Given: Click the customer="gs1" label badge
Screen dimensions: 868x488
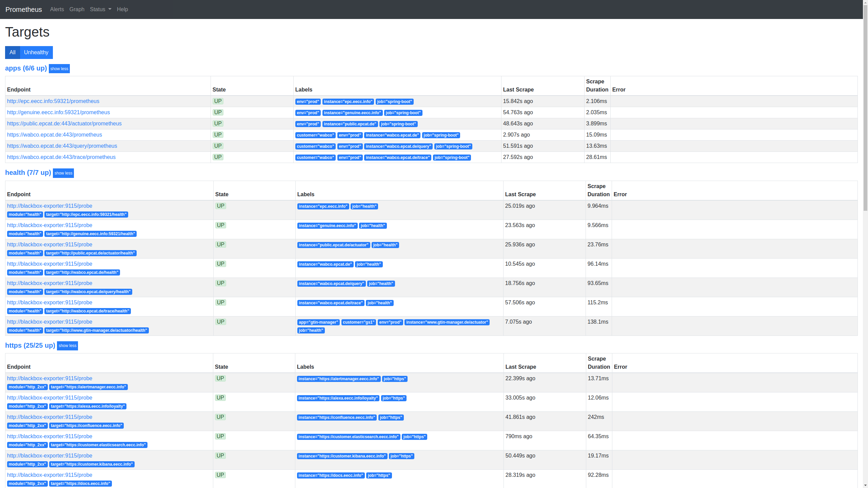Looking at the screenshot, I should coord(358,322).
